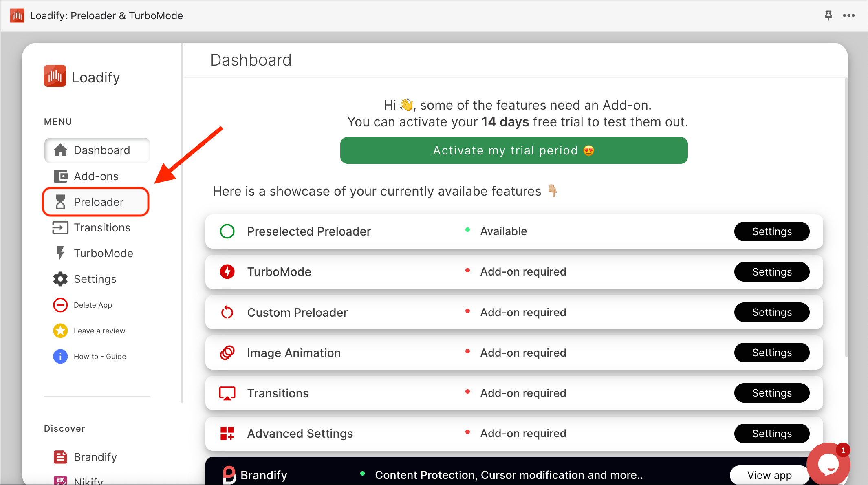Click the Delete App minus icon

[60, 305]
